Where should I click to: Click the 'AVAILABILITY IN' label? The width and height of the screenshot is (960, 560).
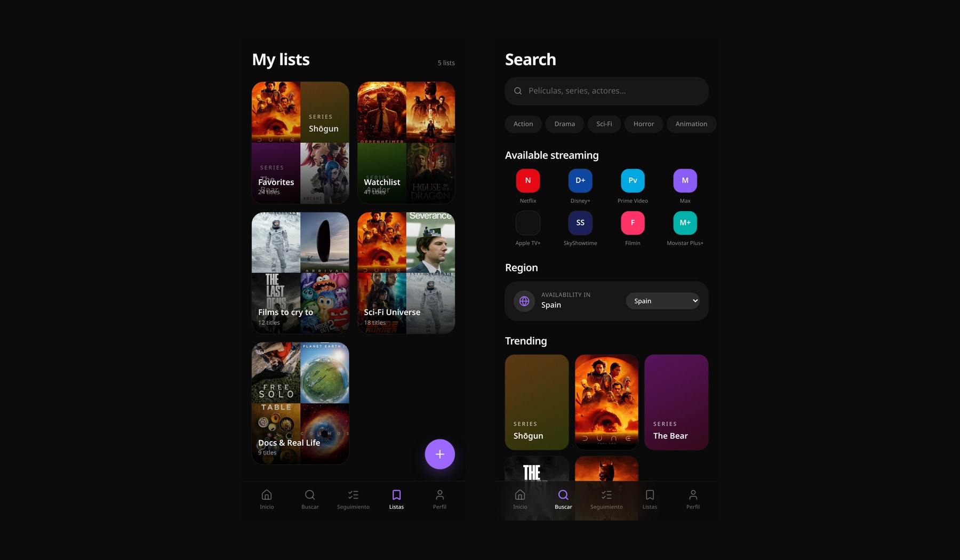pyautogui.click(x=565, y=294)
